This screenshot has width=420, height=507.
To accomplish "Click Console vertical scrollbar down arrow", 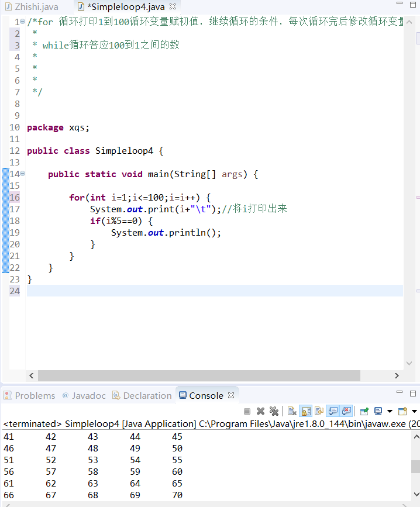I will 416,494.
